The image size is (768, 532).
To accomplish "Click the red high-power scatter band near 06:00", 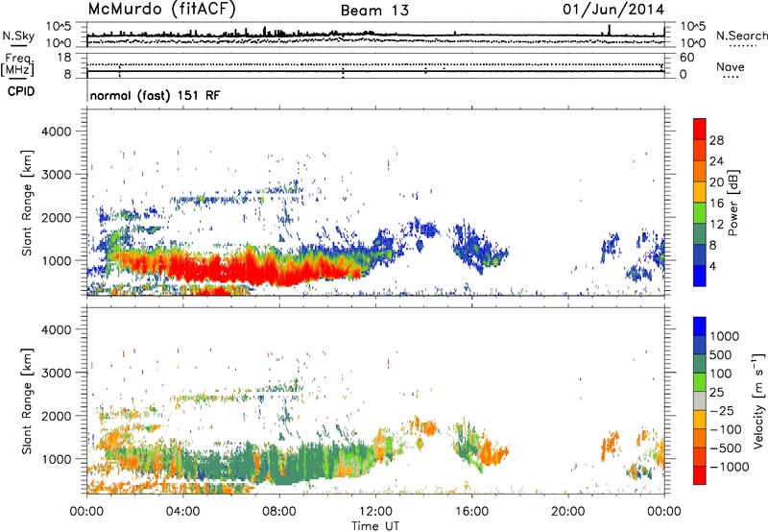I will tap(230, 269).
